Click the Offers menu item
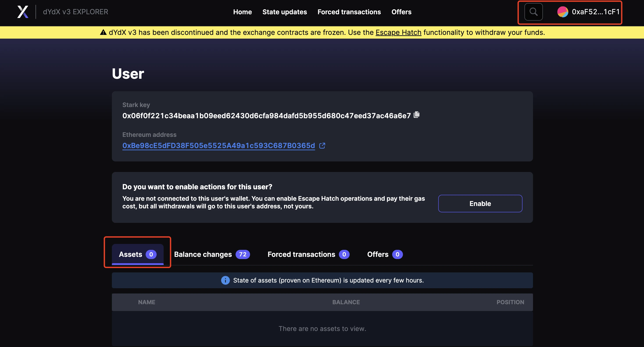644x347 pixels. pyautogui.click(x=401, y=12)
